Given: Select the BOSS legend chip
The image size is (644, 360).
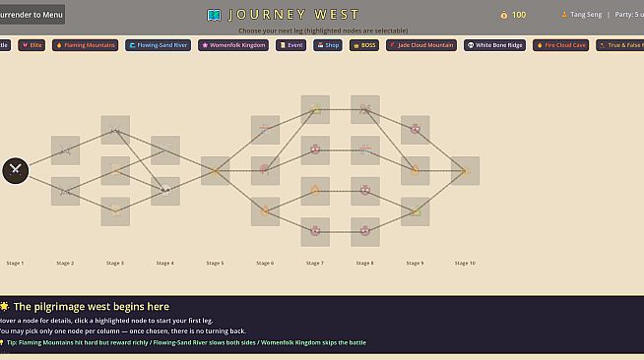Looking at the screenshot, I should [364, 45].
